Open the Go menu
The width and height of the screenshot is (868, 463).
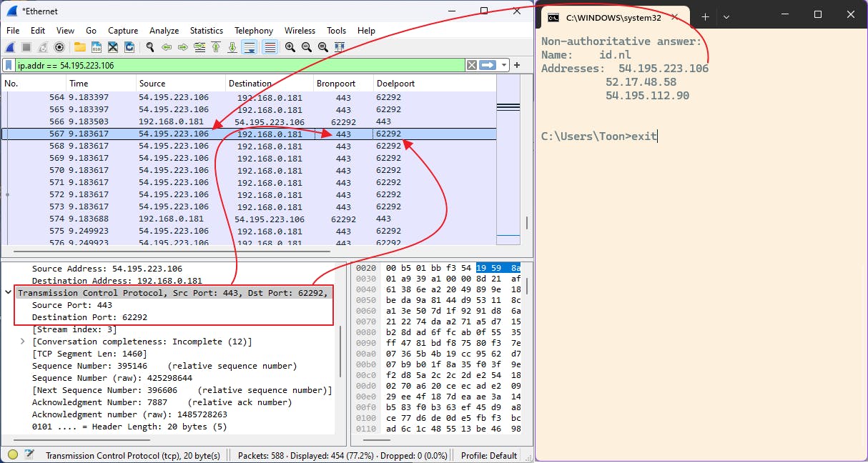tap(91, 31)
